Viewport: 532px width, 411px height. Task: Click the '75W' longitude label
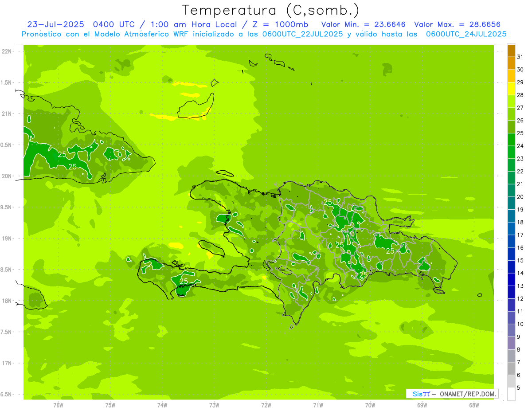point(110,405)
